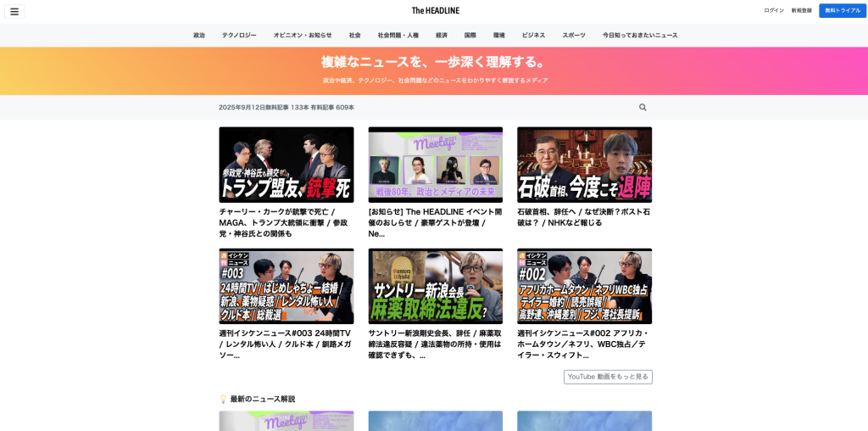Open title 週刊イシケンニュース#002 アフリカ・ホームタウン
Viewport: 868px width, 431px height.
tap(583, 344)
